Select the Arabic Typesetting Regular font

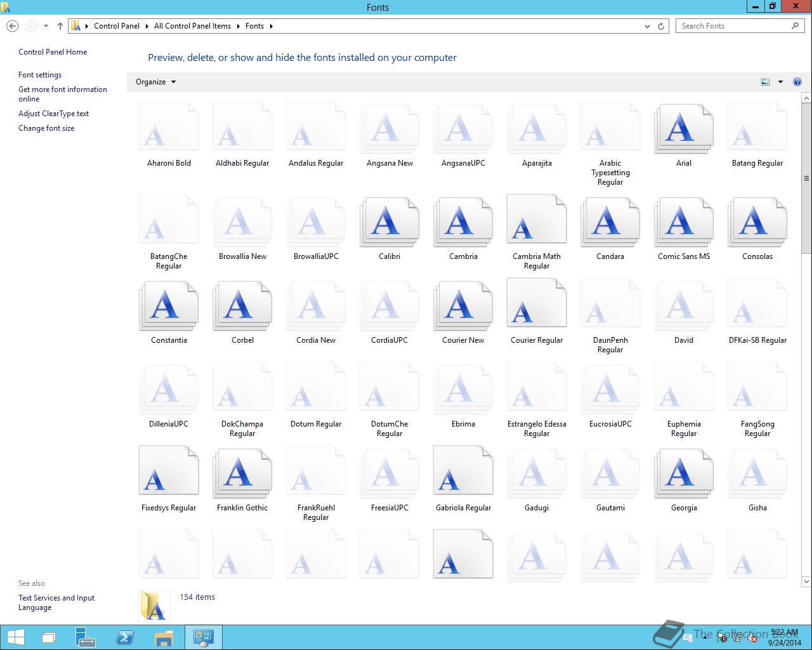(610, 126)
